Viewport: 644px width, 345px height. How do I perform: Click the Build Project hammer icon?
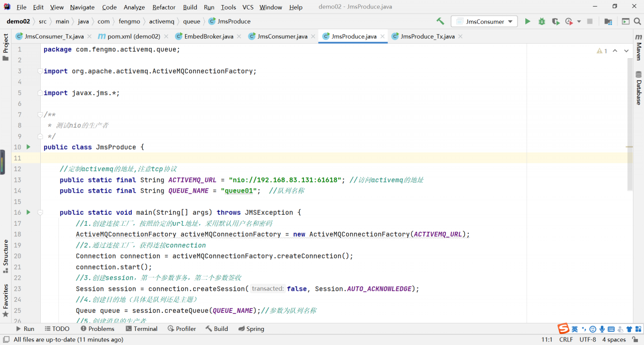440,22
